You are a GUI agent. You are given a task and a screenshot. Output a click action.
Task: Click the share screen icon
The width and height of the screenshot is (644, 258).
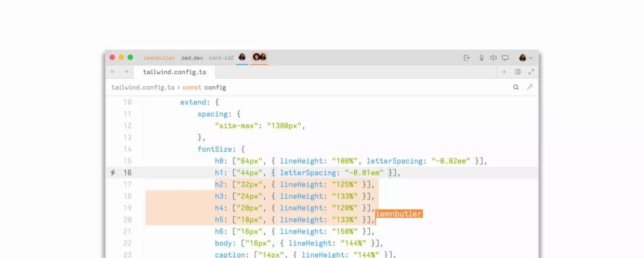click(504, 58)
